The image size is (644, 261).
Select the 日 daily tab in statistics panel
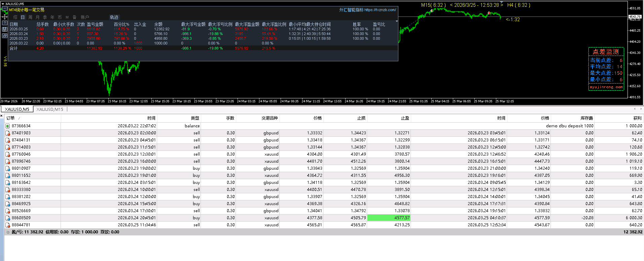23,17
